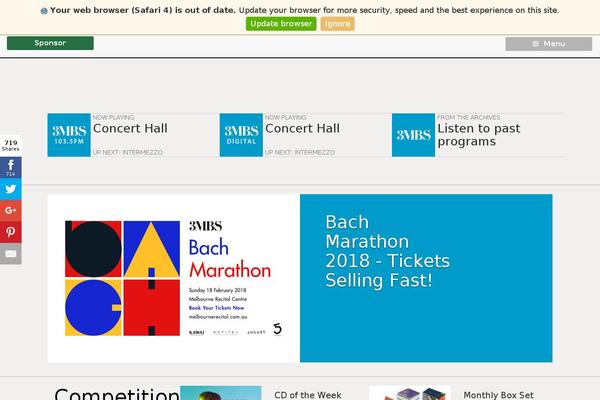Click the green Sponsor button
Screen dimensions: 600x400
[50, 43]
